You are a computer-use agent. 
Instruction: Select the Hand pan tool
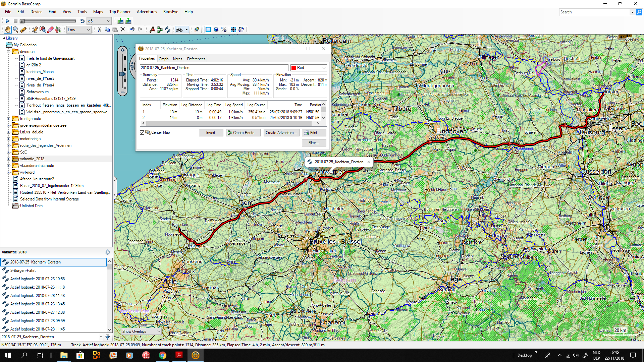pyautogui.click(x=8, y=29)
